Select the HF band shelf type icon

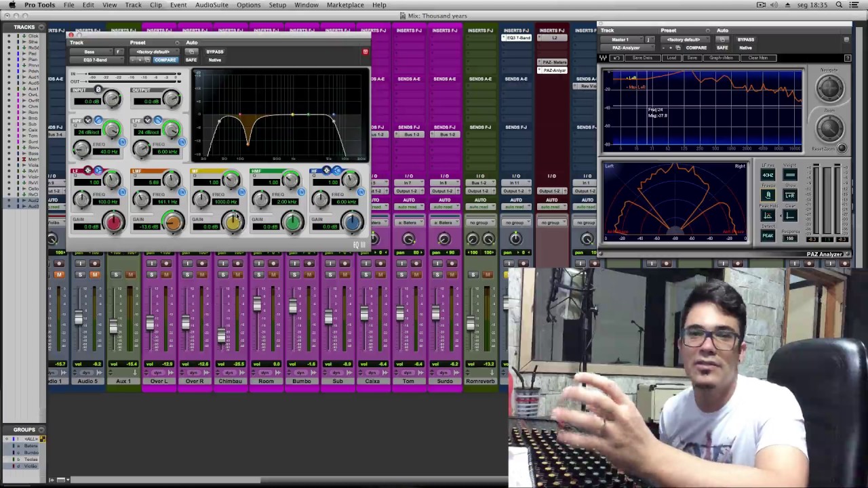coord(336,170)
